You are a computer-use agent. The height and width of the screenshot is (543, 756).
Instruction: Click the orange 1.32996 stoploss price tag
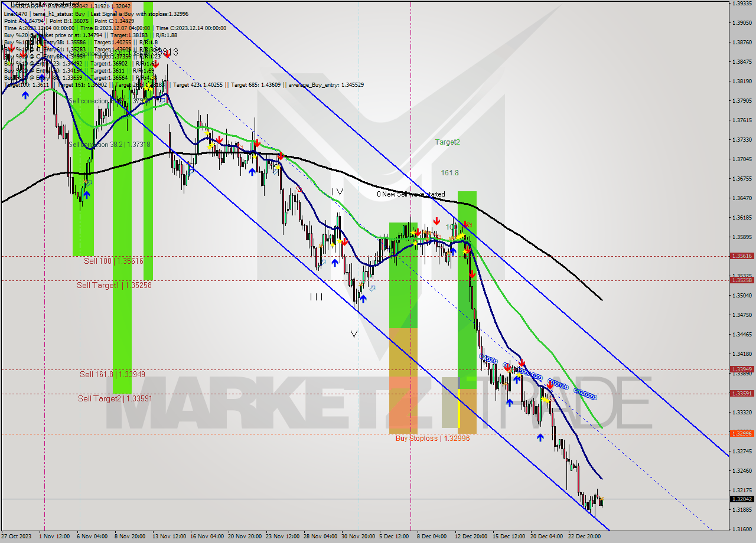742,434
